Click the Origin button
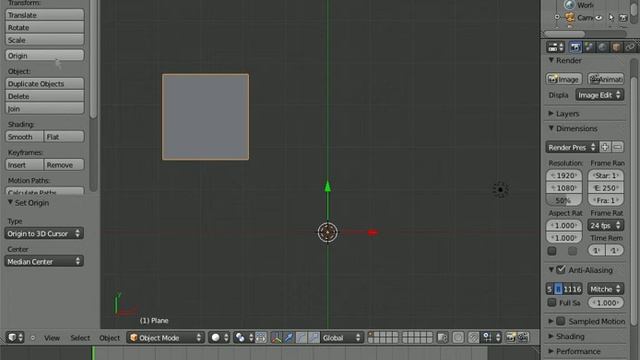This screenshot has width=640, height=360. pyautogui.click(x=44, y=56)
